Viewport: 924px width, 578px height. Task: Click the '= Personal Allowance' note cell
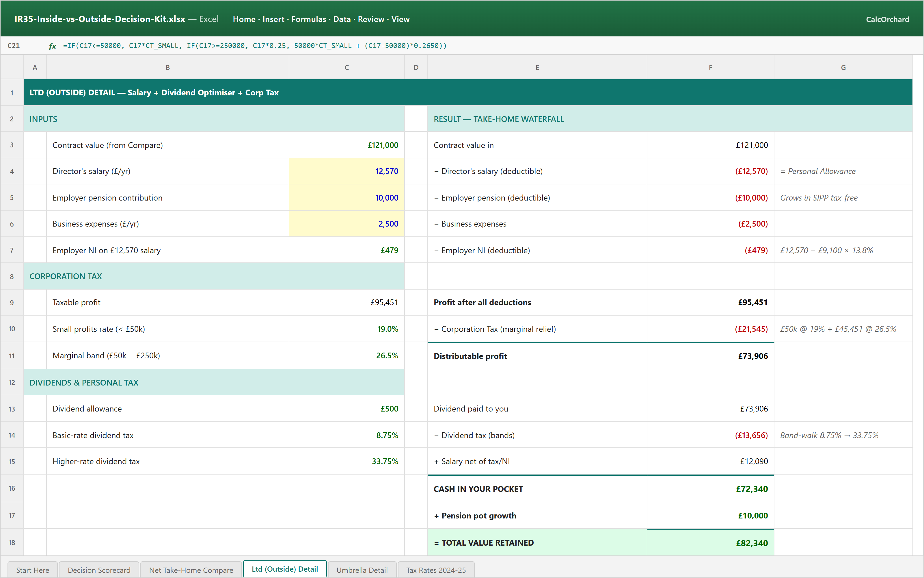point(843,171)
